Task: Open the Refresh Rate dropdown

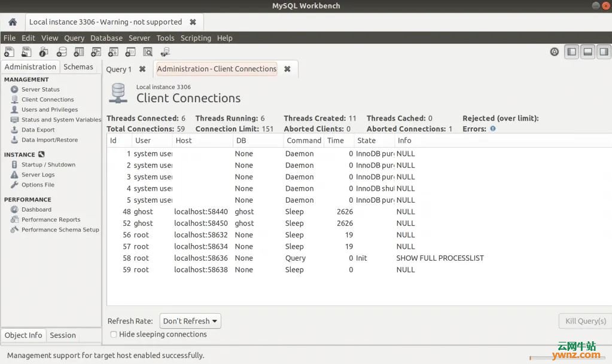Action: point(190,321)
